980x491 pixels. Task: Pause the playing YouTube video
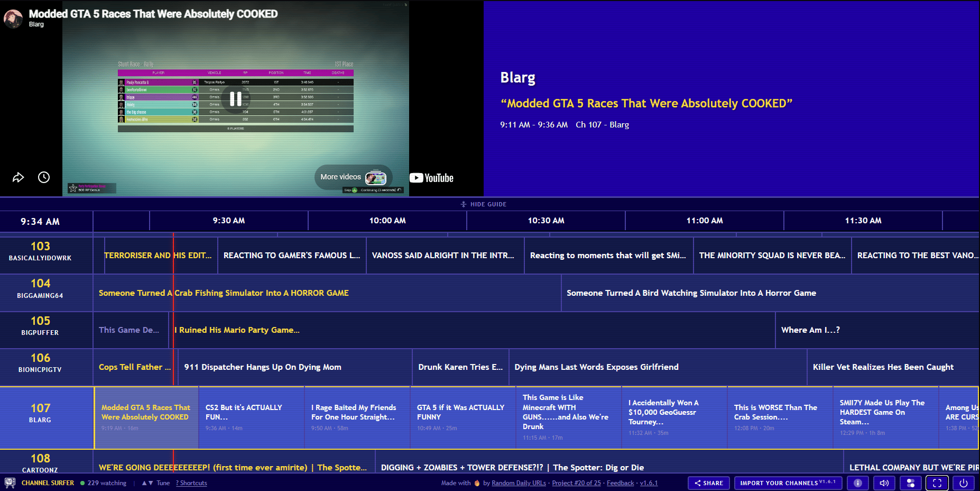(236, 99)
